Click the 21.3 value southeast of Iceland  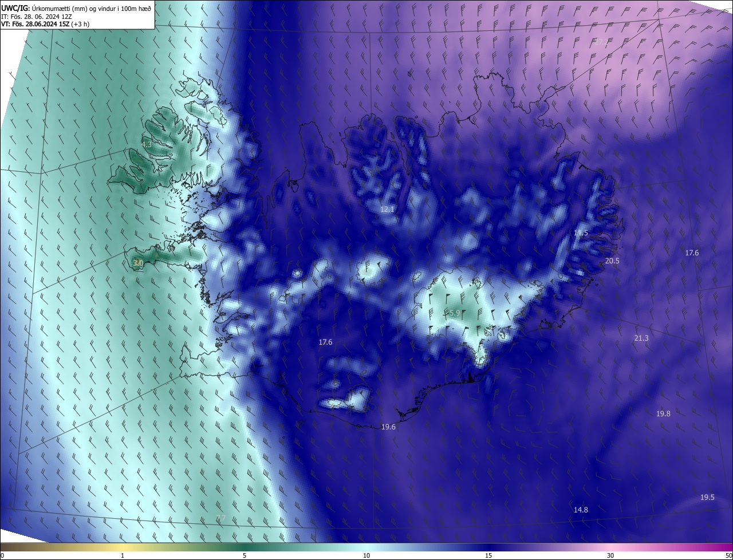(641, 338)
